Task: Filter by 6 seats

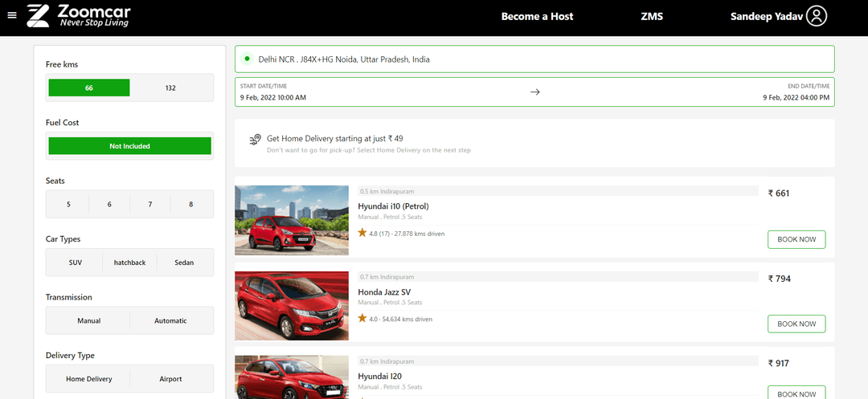Action: [109, 205]
